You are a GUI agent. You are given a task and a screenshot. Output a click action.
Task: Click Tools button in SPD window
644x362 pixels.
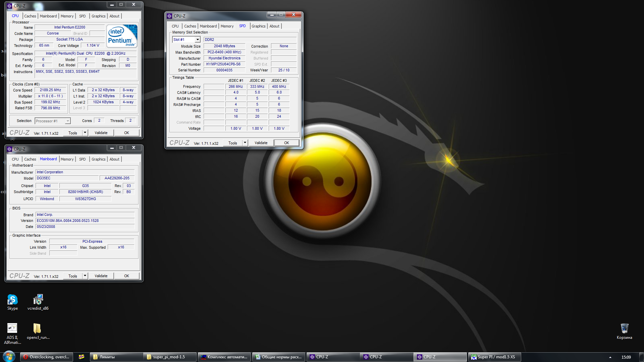(233, 143)
